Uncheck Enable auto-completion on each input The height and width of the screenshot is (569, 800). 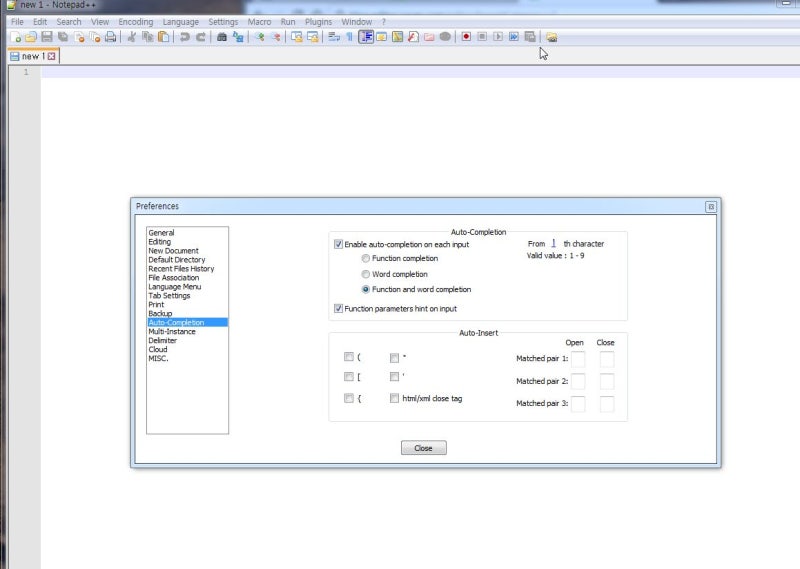(x=338, y=244)
